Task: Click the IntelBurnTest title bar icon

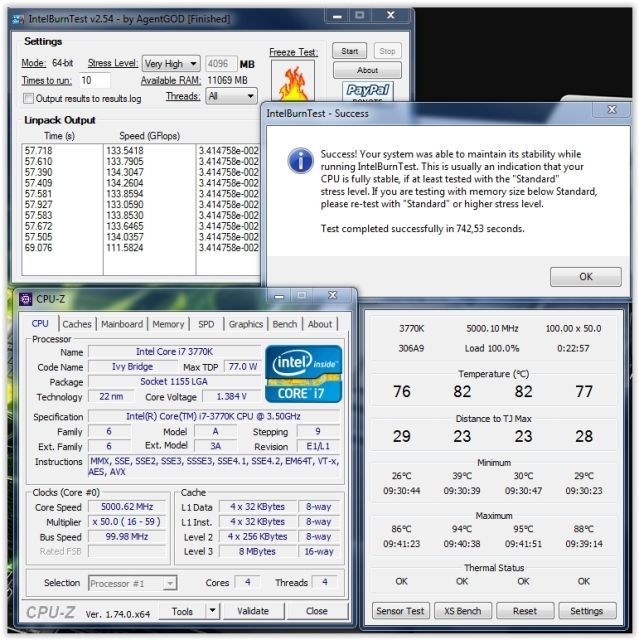Action: pyautogui.click(x=18, y=17)
